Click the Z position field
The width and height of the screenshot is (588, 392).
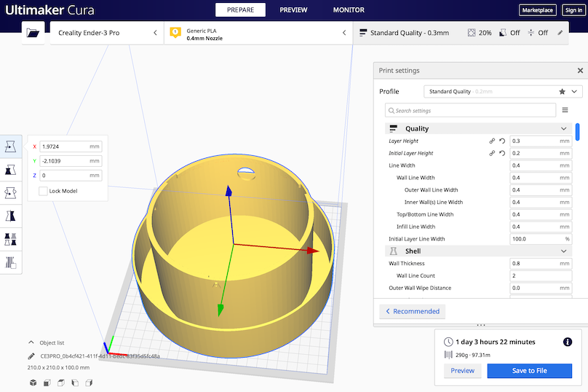click(71, 176)
